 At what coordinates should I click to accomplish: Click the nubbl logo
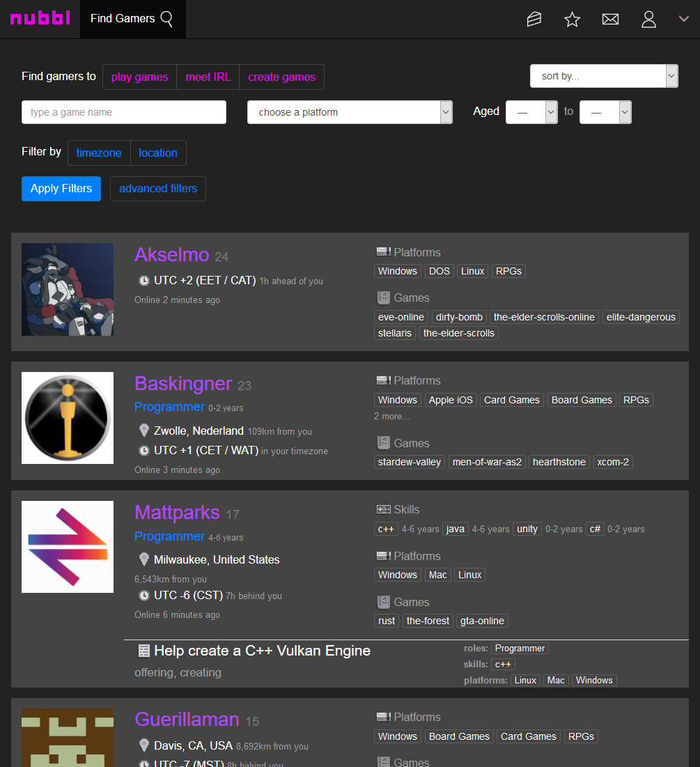(40, 18)
